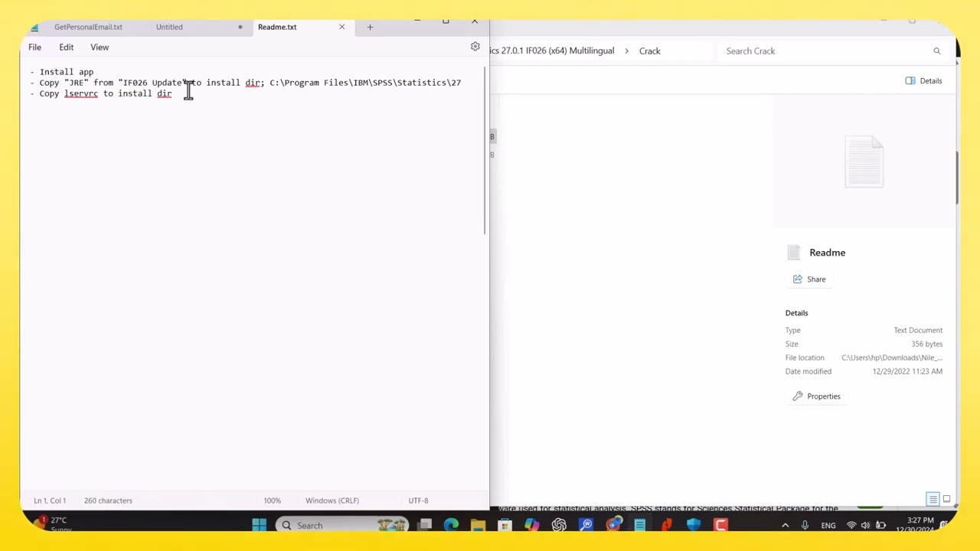980x551 pixels.
Task: Click the Explorer vertical scrollbar
Action: (x=957, y=178)
